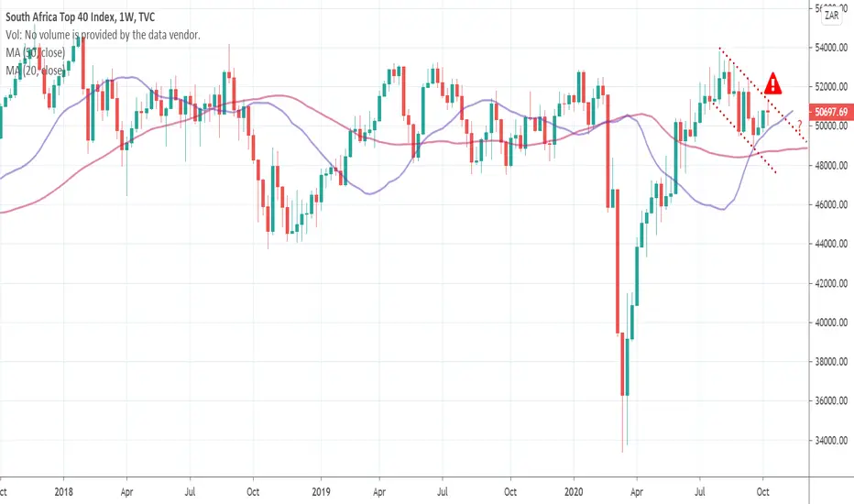This screenshot has height=504, width=854.
Task: Click the upper red dotted trendline
Action: (x=762, y=93)
